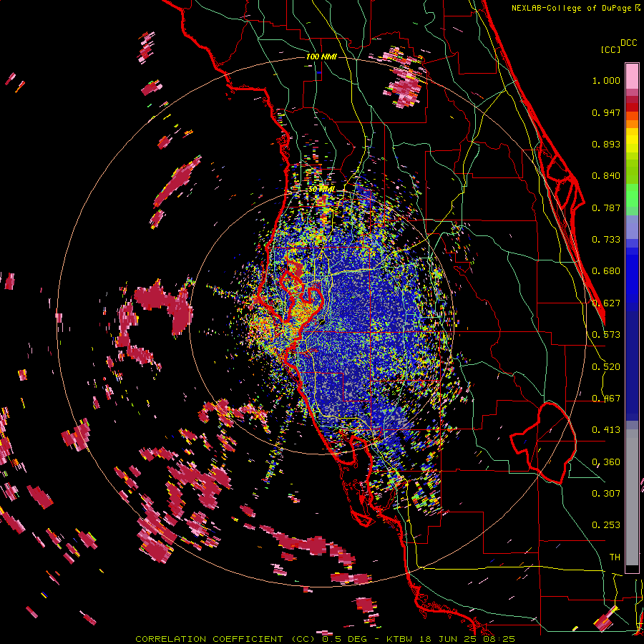Pick the gray bottom segment of the color bar
Image resolution: width=644 pixels, height=644 pixels.
click(632, 497)
